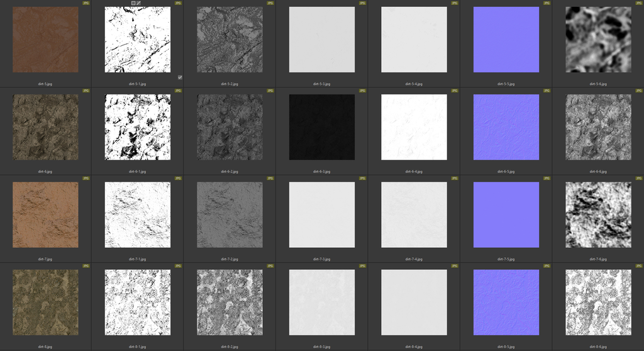Select the dirt-8.jpg mossy texture thumbnail
The image size is (644, 351).
pyautogui.click(x=46, y=303)
